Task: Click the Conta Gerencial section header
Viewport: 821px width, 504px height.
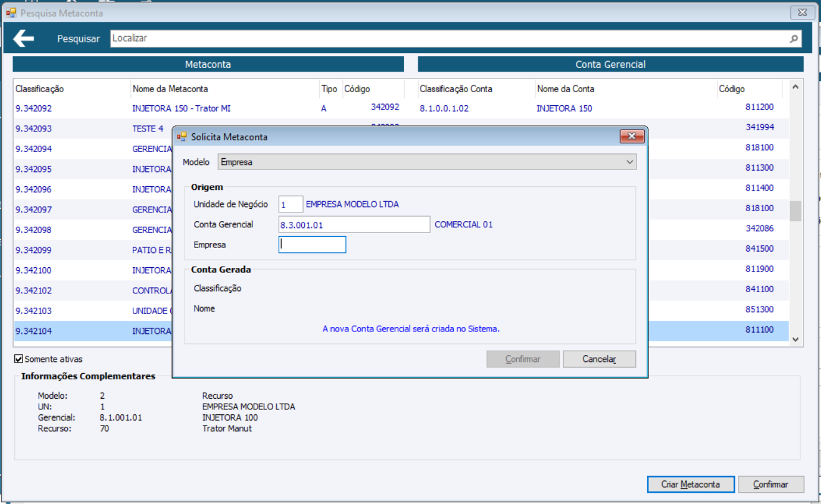Action: [x=610, y=64]
